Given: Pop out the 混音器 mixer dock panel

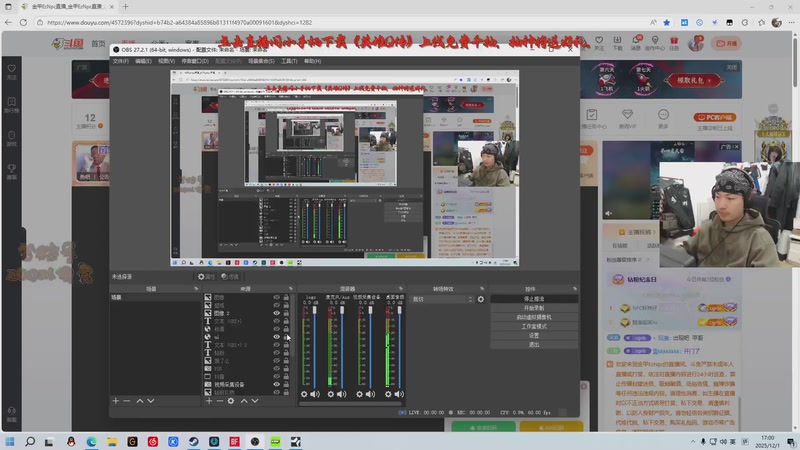Looking at the screenshot, I should pos(401,289).
